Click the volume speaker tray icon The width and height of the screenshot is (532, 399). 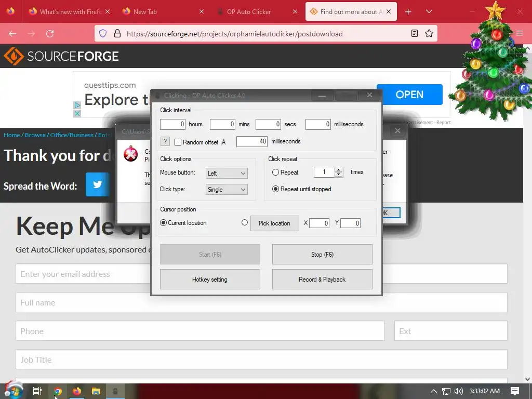coord(458,391)
